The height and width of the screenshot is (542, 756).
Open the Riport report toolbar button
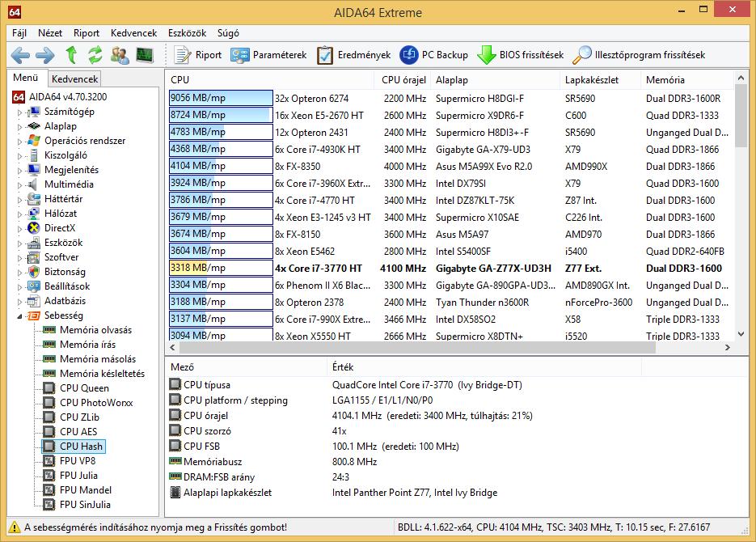click(197, 55)
